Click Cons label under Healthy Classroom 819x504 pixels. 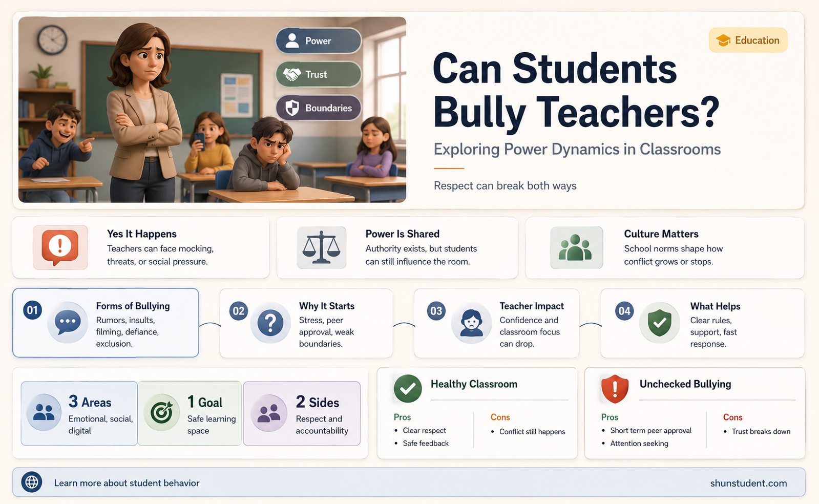500,417
